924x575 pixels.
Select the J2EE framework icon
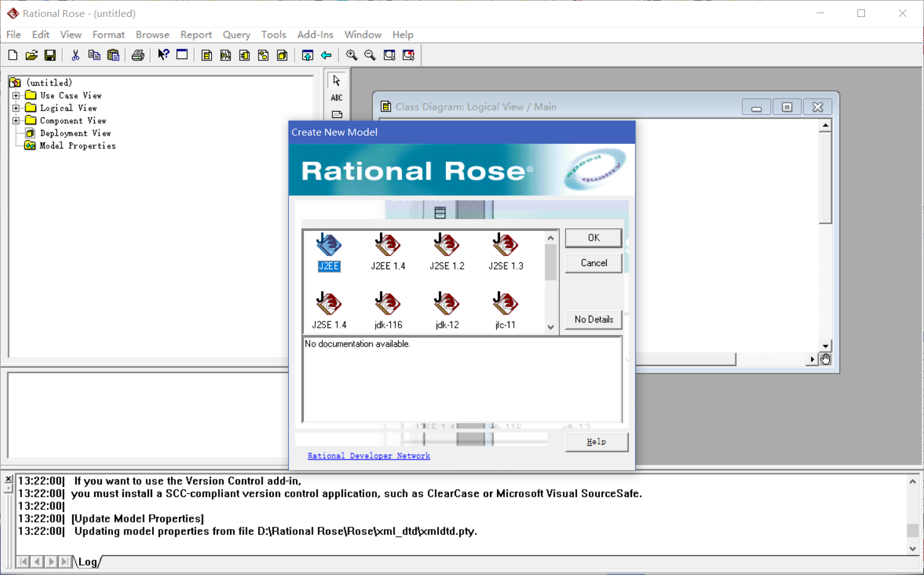point(329,252)
